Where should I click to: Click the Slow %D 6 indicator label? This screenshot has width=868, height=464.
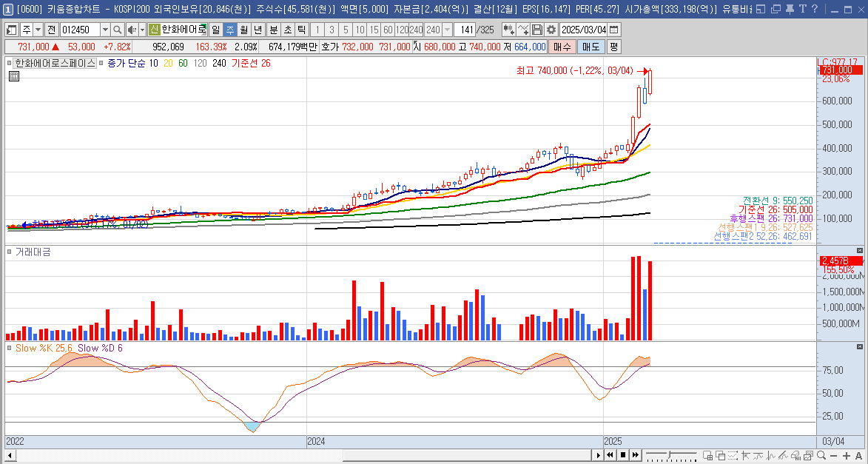[x=100, y=349]
